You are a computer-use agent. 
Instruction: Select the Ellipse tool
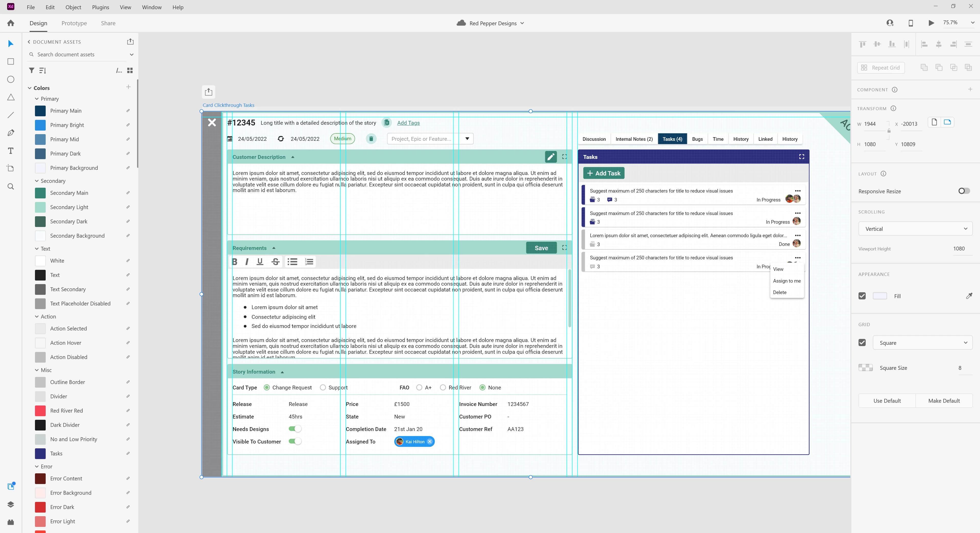click(11, 80)
